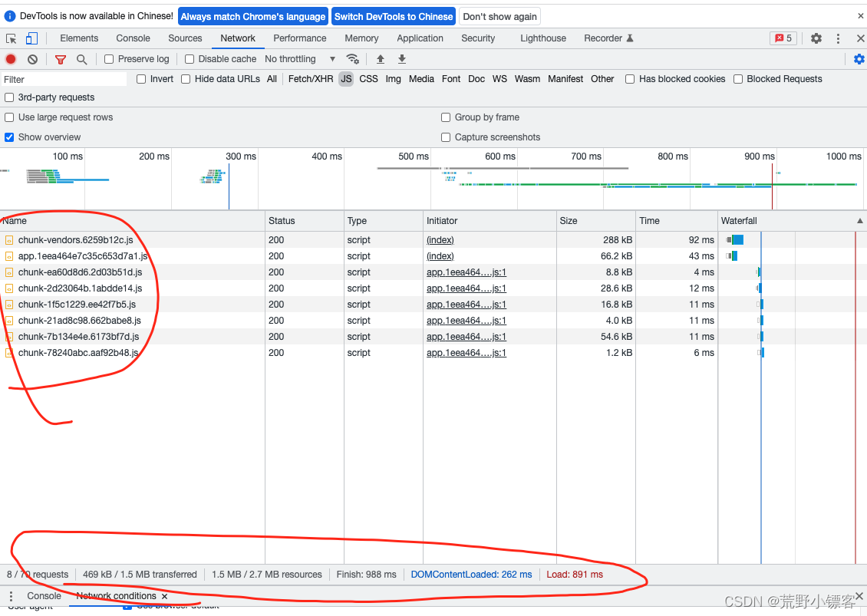867x616 pixels.
Task: Activate the inspect element picker icon
Action: tap(11, 38)
